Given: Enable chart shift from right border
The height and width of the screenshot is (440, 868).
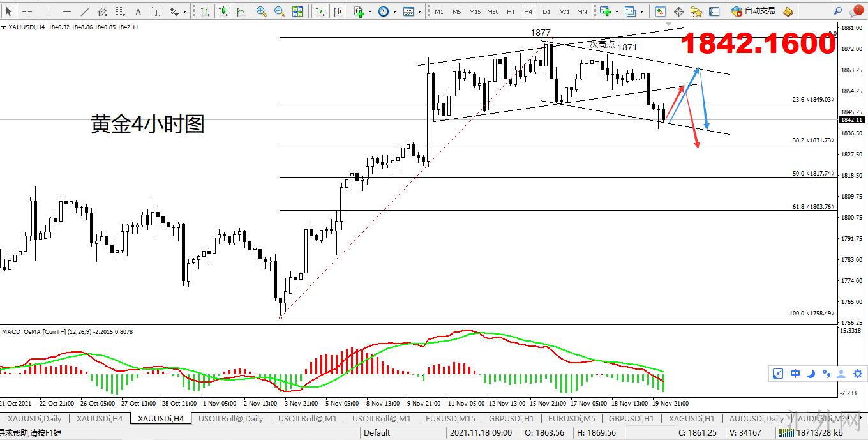Looking at the screenshot, I should tap(338, 11).
